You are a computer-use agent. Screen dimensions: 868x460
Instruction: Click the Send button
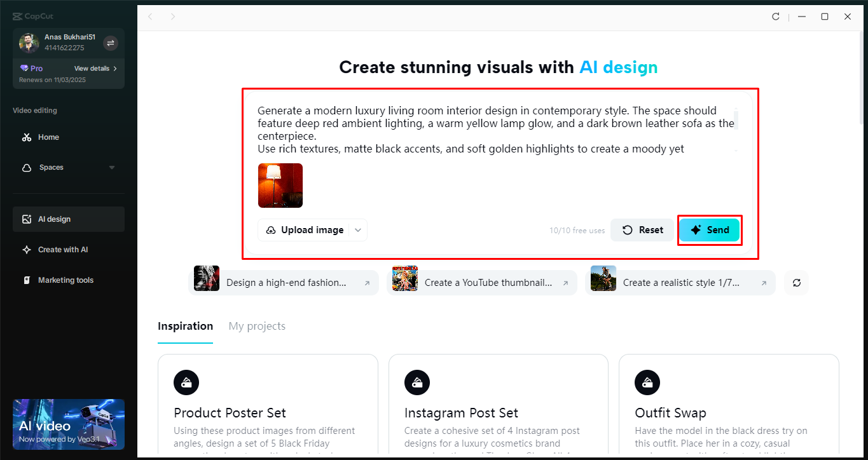pyautogui.click(x=710, y=230)
